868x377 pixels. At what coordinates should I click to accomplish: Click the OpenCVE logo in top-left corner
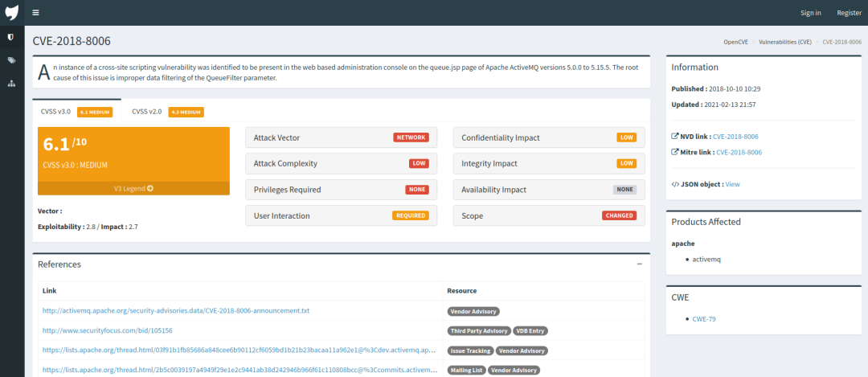click(x=11, y=12)
